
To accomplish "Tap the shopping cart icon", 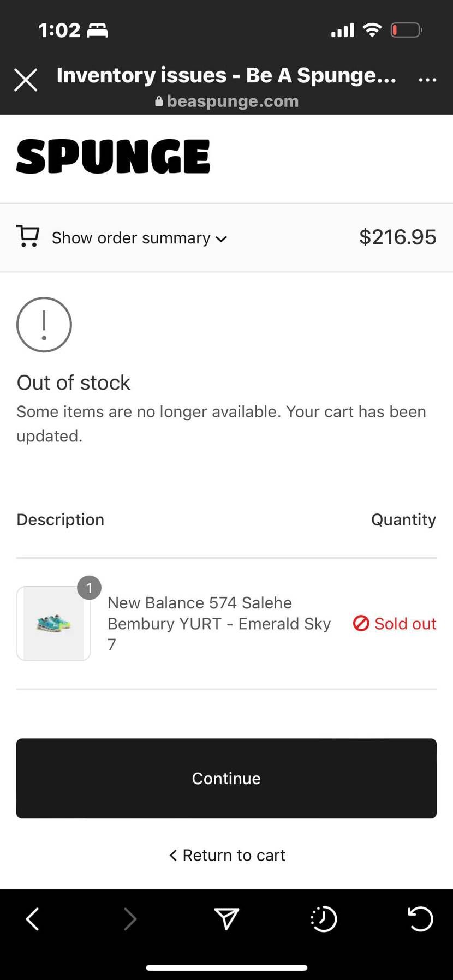I will coord(28,236).
